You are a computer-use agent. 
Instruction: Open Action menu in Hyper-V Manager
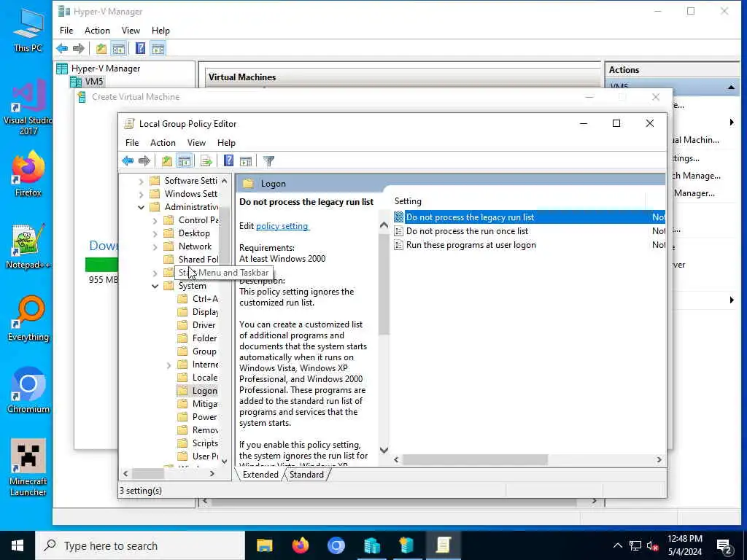pyautogui.click(x=97, y=31)
